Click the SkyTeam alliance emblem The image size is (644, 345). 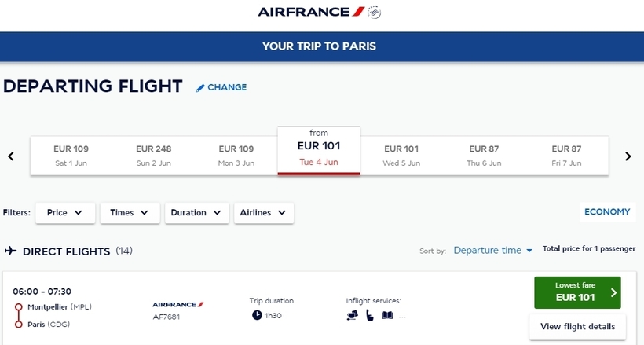[374, 12]
